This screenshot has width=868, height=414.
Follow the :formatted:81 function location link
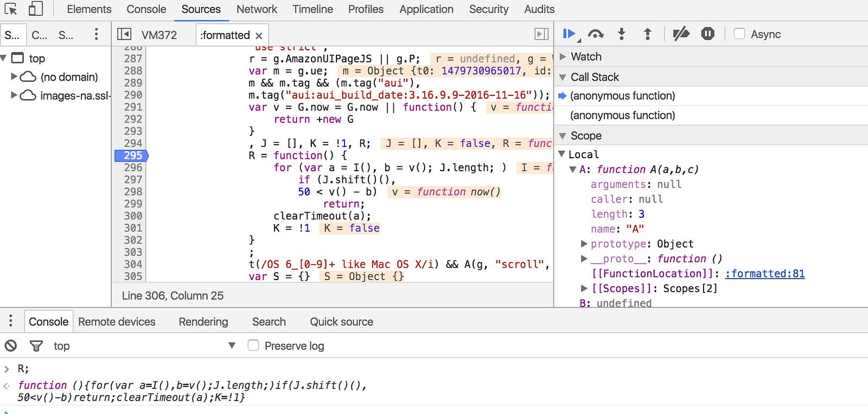pos(765,274)
